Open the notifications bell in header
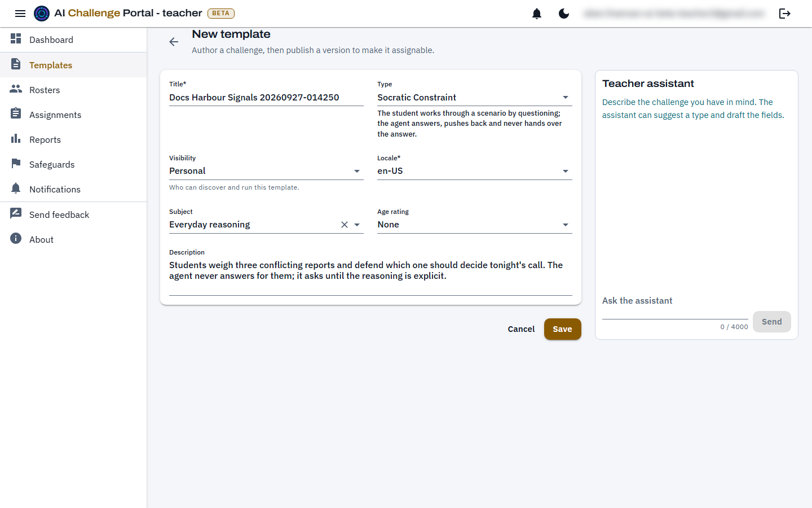Viewport: 812px width, 508px height. tap(537, 14)
